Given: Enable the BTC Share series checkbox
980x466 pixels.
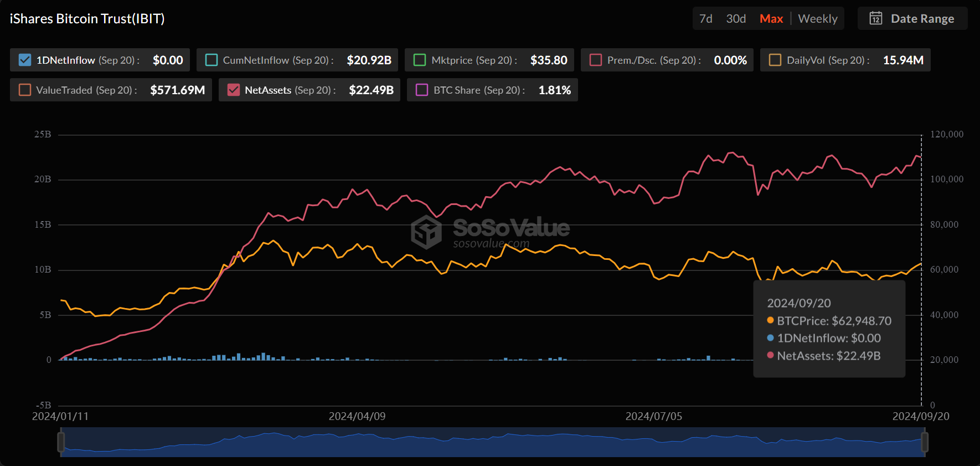Looking at the screenshot, I should coord(422,90).
